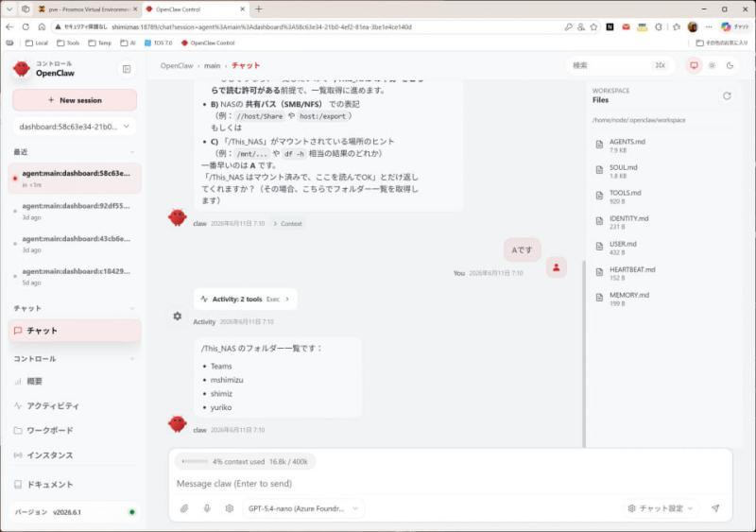Refresh the workspace Files list
The height and width of the screenshot is (532, 756).
(727, 96)
